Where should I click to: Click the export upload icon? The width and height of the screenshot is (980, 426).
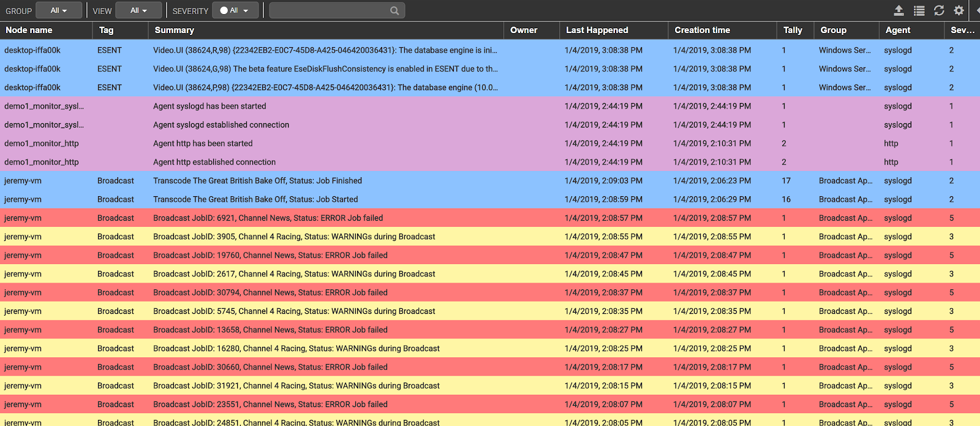click(899, 10)
